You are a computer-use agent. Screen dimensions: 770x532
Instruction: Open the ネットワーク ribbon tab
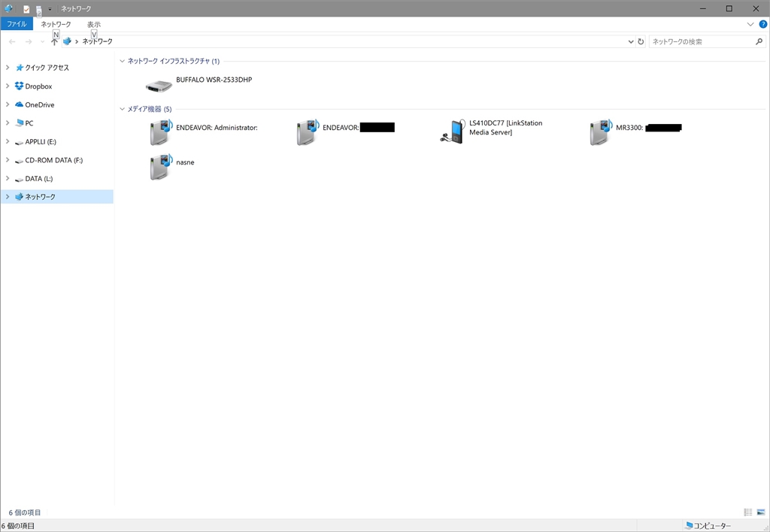(x=56, y=24)
